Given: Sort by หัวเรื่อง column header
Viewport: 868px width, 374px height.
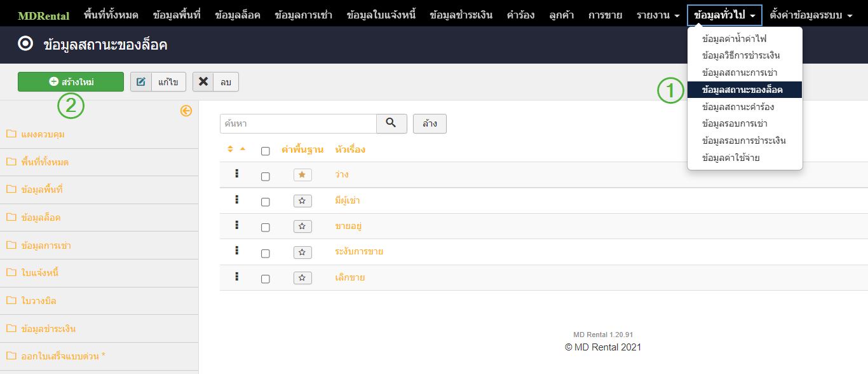Looking at the screenshot, I should 350,149.
